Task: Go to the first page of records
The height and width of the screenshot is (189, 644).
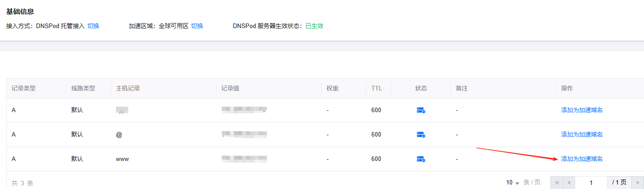Action: pyautogui.click(x=556, y=183)
